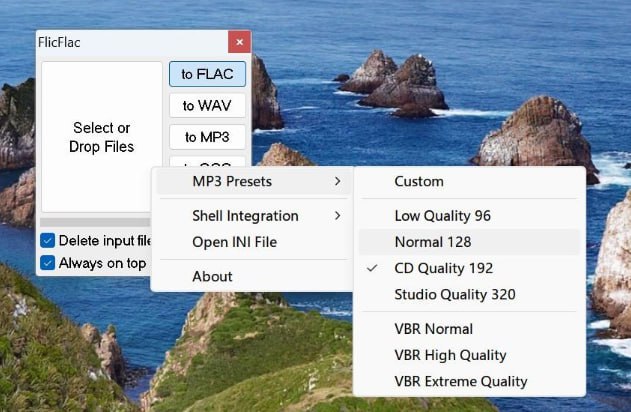
Task: Expand MP3 Presets using its chevron arrow
Action: [338, 182]
